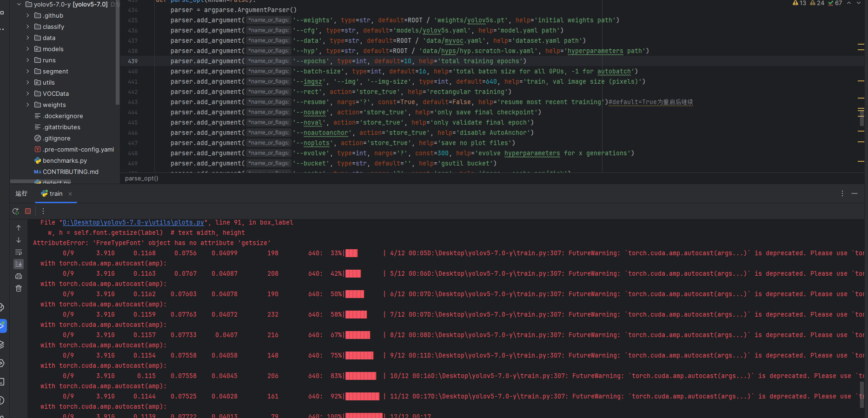
Task: Click the project panel scrollbar
Action: click(x=118, y=52)
